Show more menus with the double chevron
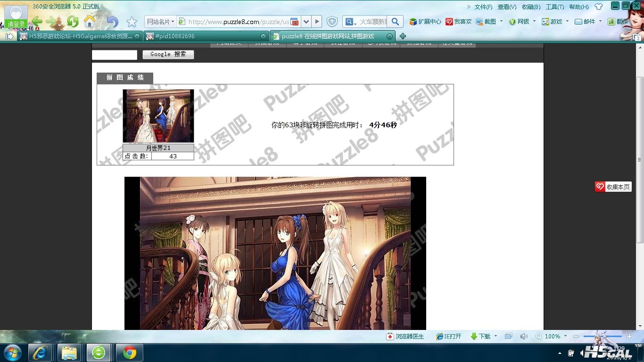Screen dimensions: 644x362 [x=469, y=7]
